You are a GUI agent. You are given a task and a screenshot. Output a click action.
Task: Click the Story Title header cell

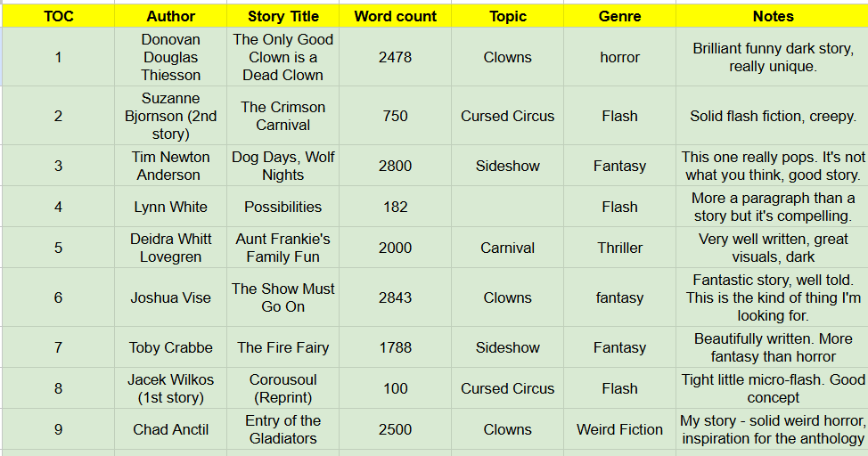tap(283, 16)
